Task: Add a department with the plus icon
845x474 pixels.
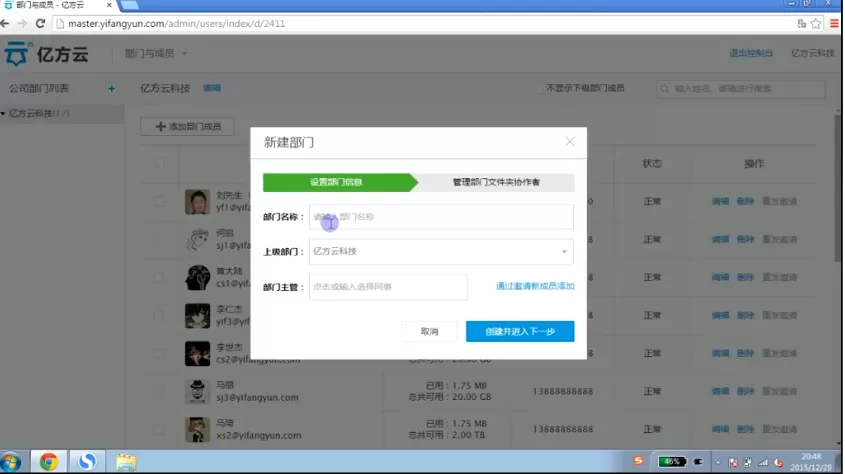Action: click(112, 88)
